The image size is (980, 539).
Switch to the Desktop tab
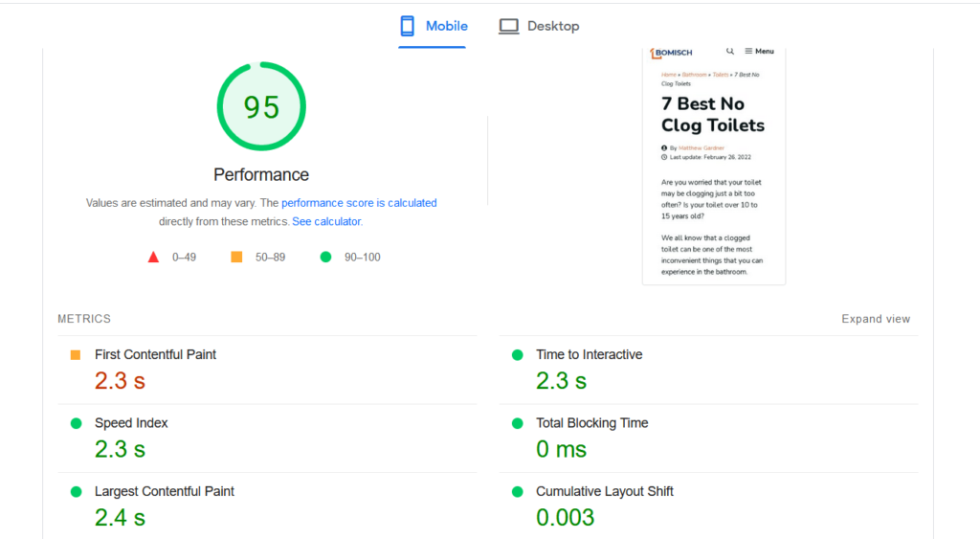(540, 26)
